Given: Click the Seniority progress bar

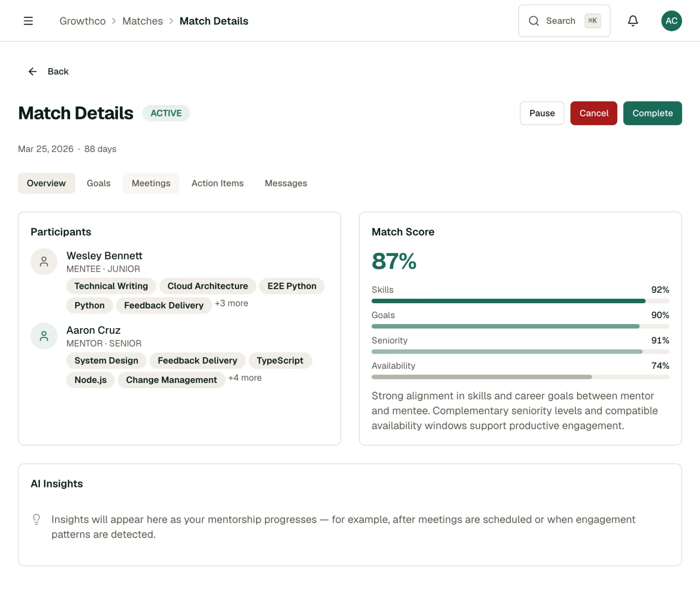Looking at the screenshot, I should point(520,352).
